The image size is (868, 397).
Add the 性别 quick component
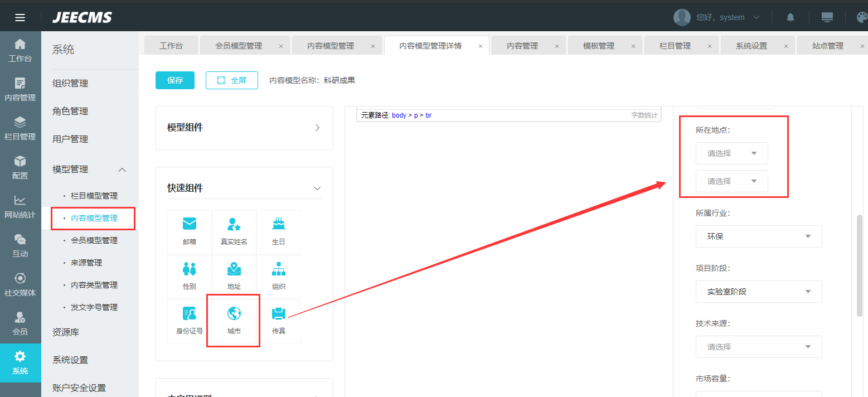190,277
